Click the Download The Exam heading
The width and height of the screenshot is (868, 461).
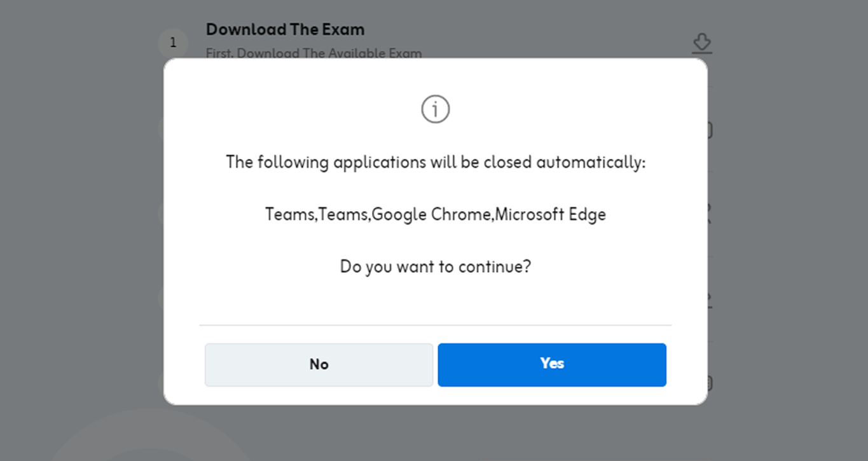[285, 29]
